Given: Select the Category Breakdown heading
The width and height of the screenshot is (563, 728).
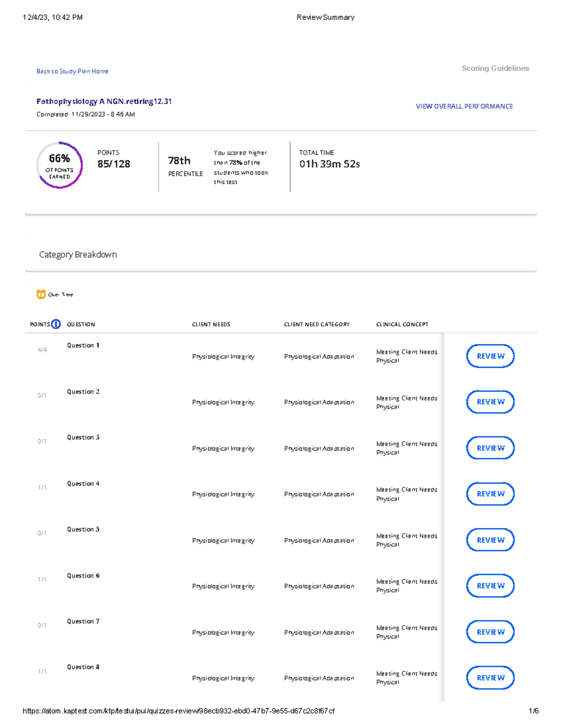Looking at the screenshot, I should [78, 255].
